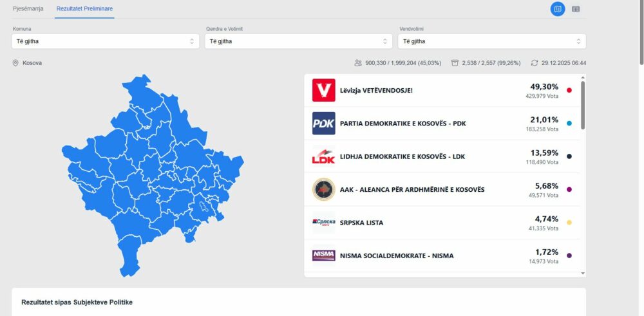The image size is (644, 316).
Task: Click the AAK round emblem logo
Action: (x=324, y=189)
